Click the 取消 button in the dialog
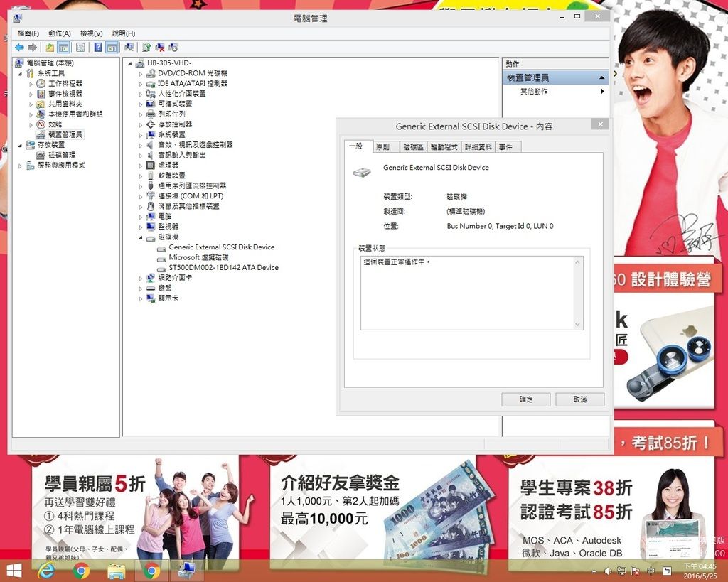728x582 pixels. pos(579,399)
